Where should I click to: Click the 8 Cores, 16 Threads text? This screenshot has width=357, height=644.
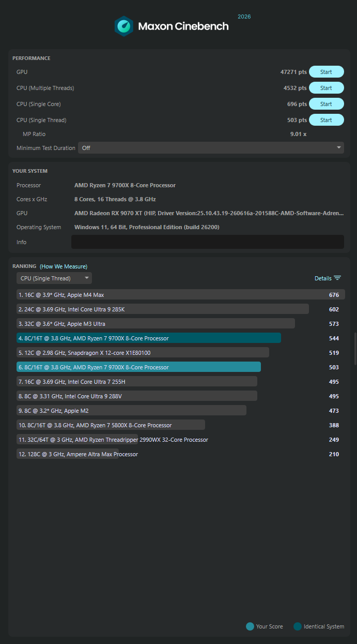pos(115,199)
